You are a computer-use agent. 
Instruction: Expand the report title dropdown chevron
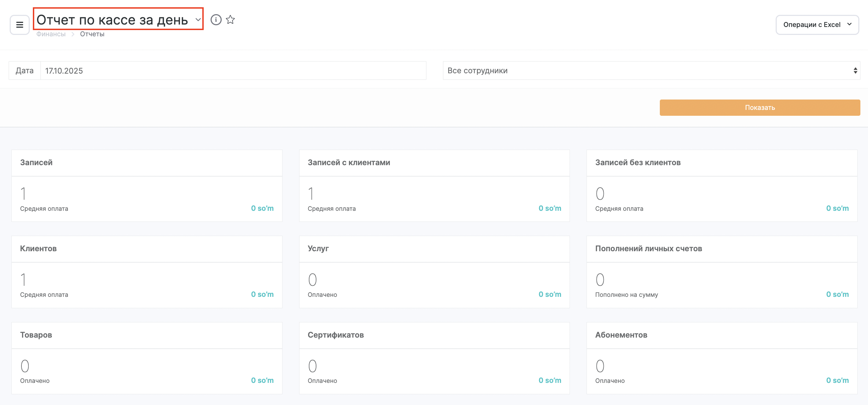click(198, 19)
